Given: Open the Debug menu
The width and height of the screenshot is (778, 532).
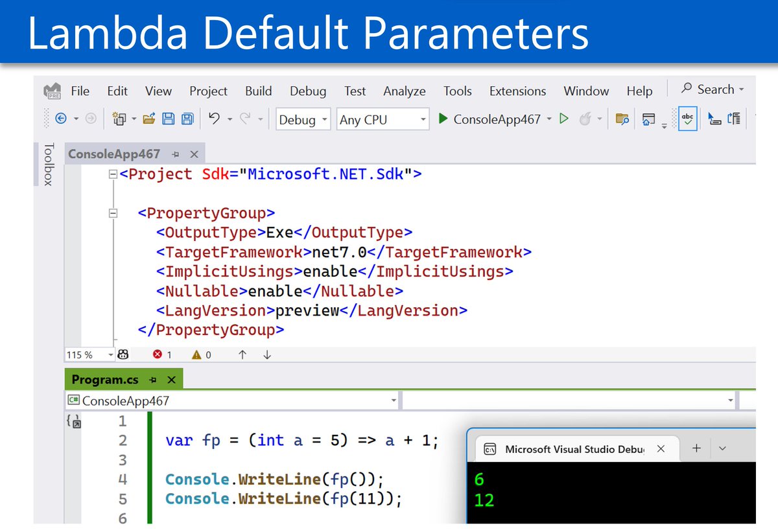Looking at the screenshot, I should click(x=308, y=91).
